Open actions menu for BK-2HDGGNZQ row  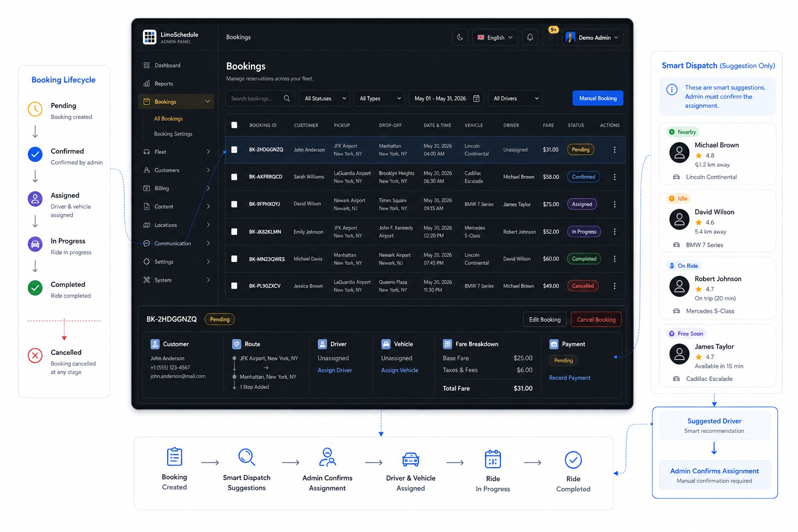click(615, 150)
